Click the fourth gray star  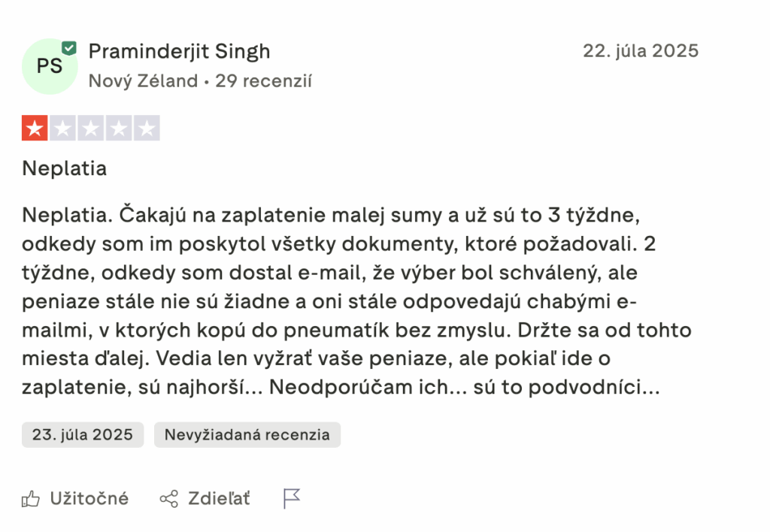coord(118,128)
